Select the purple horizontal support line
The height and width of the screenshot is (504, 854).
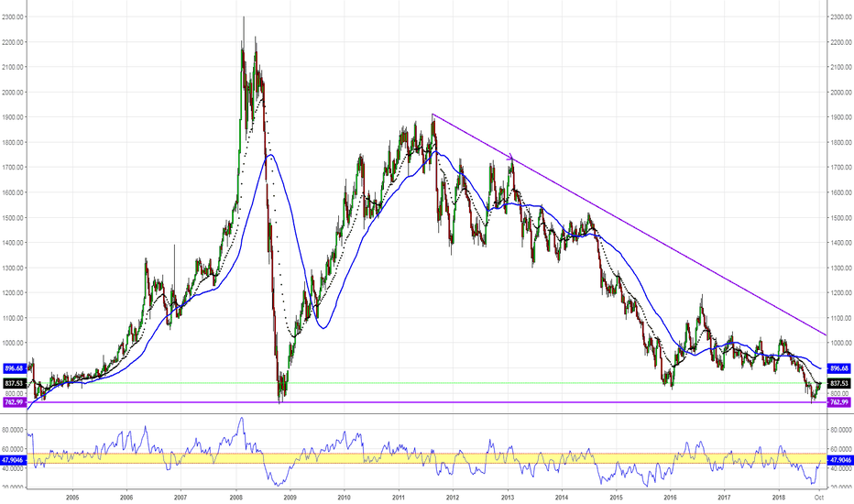click(x=427, y=402)
